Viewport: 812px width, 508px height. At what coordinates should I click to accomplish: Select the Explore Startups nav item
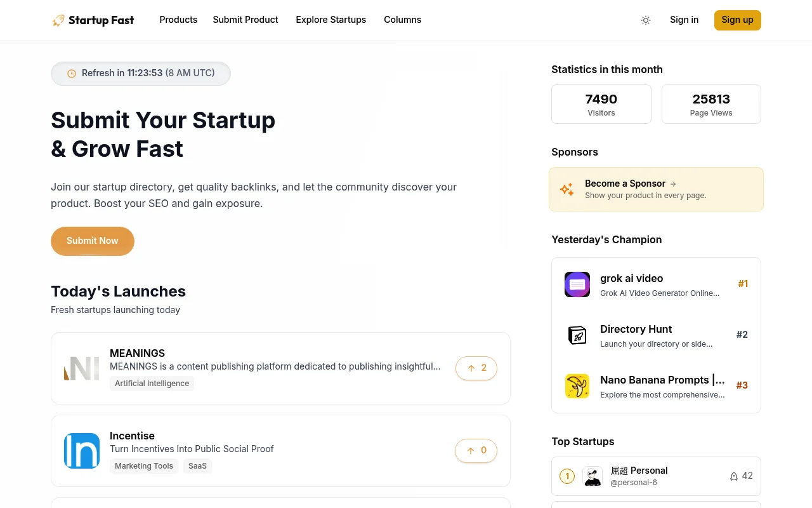click(331, 20)
